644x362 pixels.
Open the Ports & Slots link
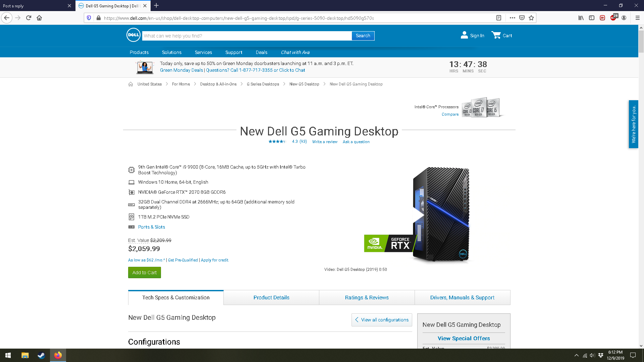point(151,227)
